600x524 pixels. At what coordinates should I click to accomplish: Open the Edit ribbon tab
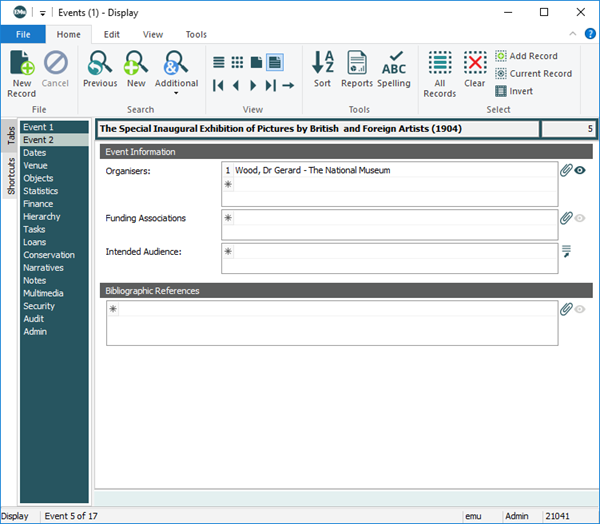tap(112, 34)
